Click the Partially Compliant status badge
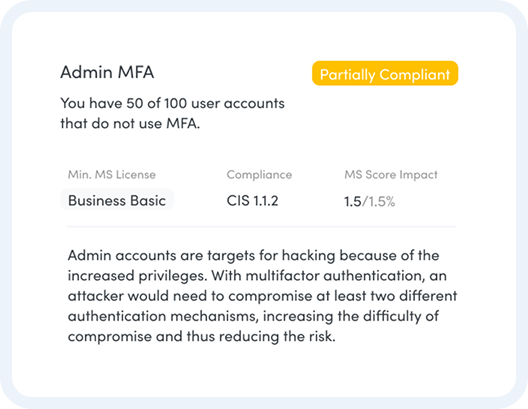The width and height of the screenshot is (528, 409). pos(385,73)
